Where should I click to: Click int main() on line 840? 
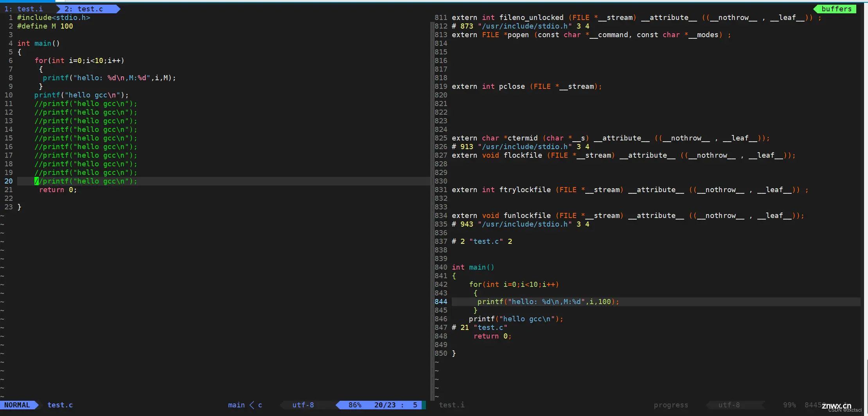[x=473, y=267]
